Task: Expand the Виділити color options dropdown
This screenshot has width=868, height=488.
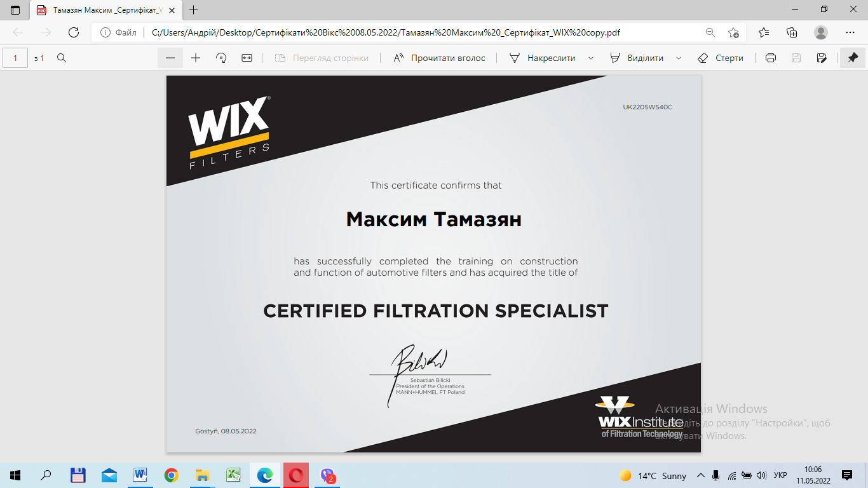Action: pyautogui.click(x=679, y=58)
